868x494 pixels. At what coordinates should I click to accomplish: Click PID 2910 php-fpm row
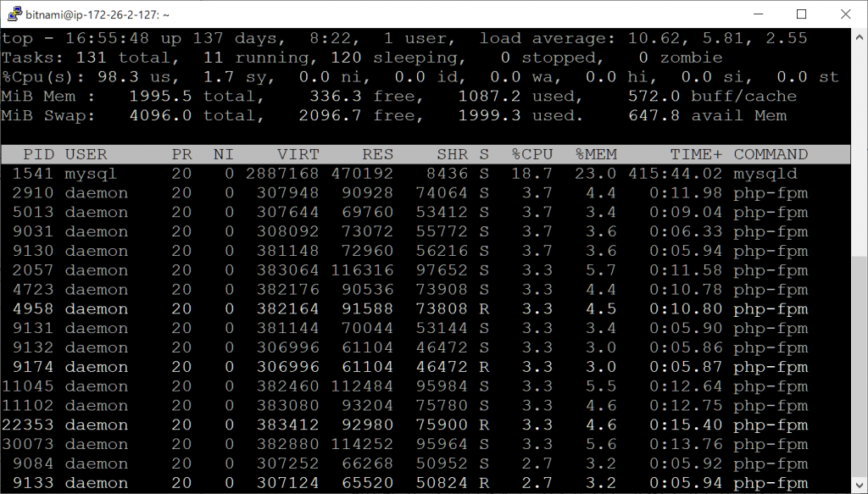(33, 193)
